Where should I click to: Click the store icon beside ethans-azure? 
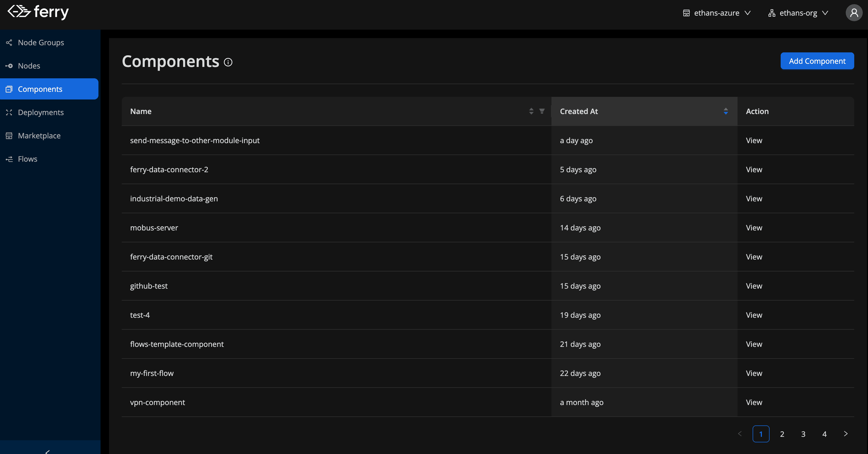(686, 13)
